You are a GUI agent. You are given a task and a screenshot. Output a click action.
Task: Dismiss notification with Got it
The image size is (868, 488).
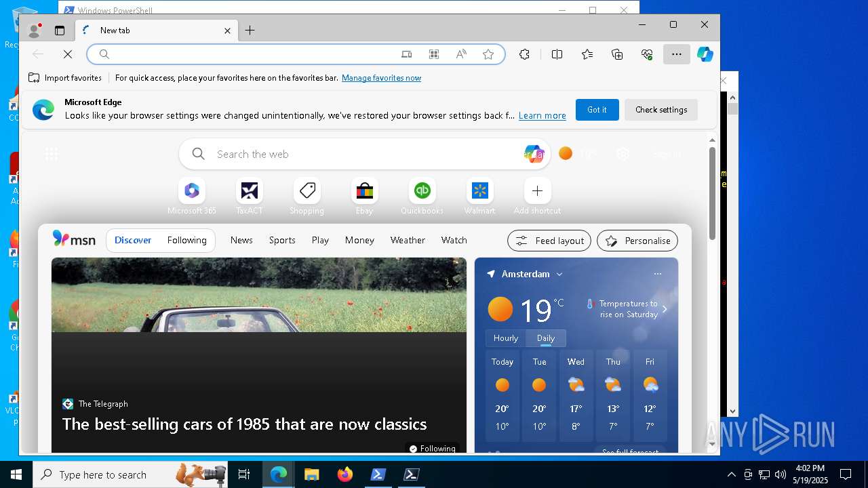click(x=597, y=110)
